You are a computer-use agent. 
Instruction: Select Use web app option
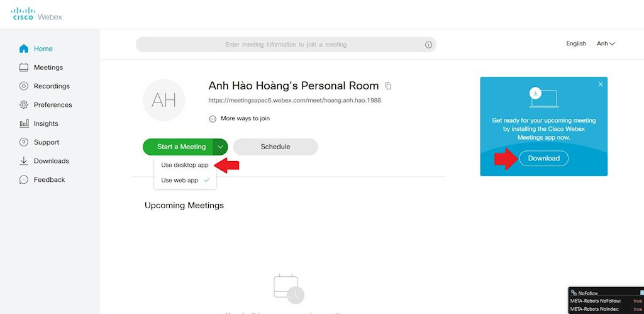185,180
